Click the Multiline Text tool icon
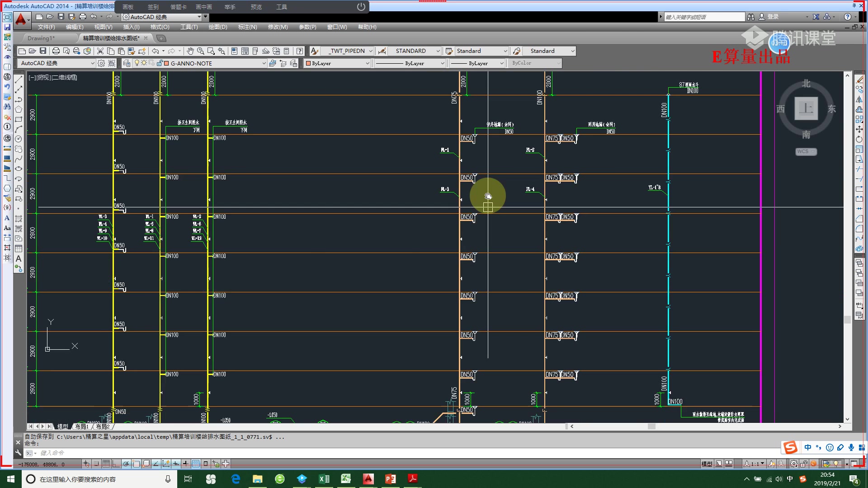Image resolution: width=868 pixels, height=488 pixels. [19, 258]
